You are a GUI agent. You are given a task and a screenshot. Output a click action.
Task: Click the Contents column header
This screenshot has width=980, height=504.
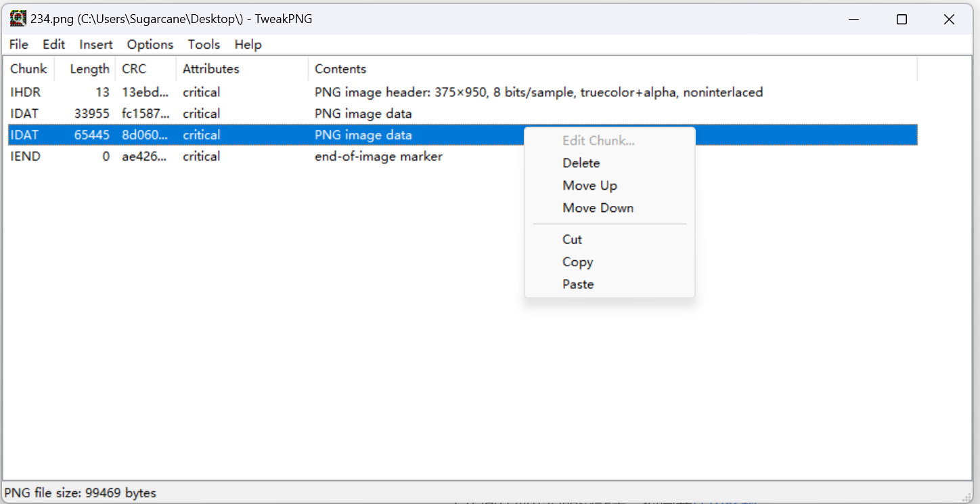[340, 69]
